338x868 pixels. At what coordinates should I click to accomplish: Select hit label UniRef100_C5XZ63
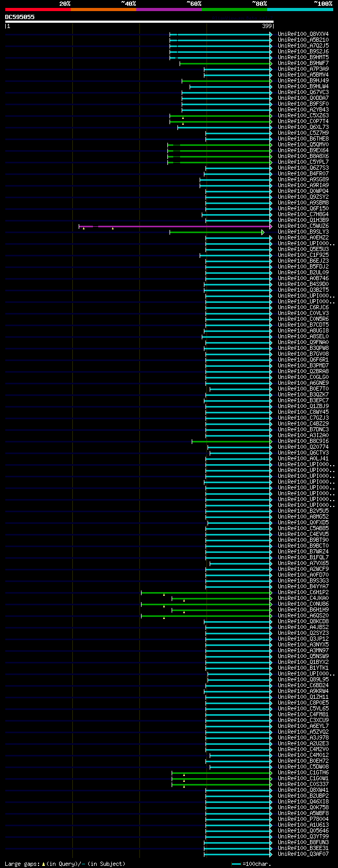pos(303,115)
